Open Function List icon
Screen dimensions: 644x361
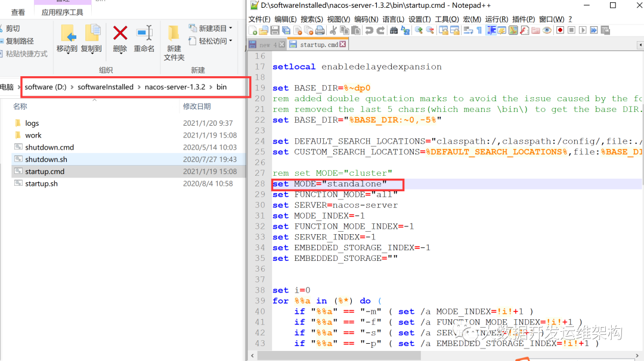[525, 30]
